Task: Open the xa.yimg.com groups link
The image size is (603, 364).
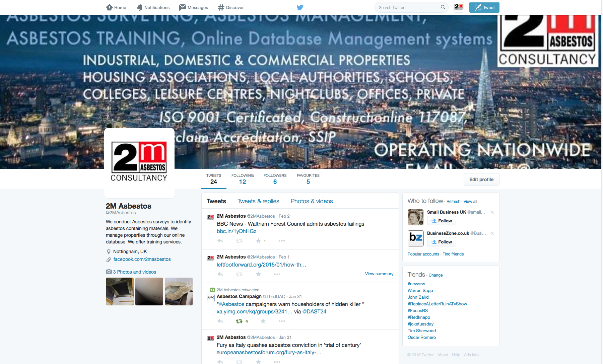Action: (x=255, y=311)
